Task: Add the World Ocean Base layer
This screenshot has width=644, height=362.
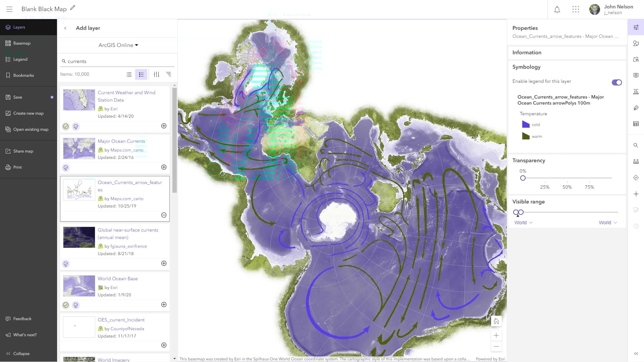Action: pos(164,305)
